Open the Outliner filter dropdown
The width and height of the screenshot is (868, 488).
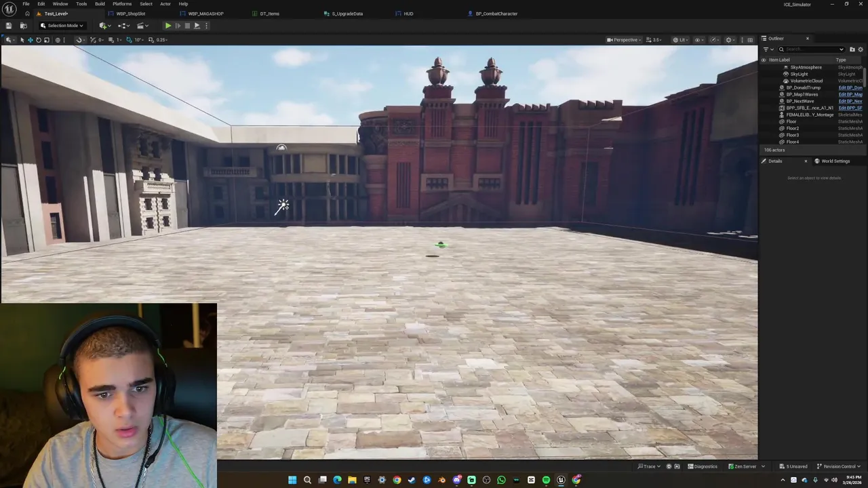768,49
